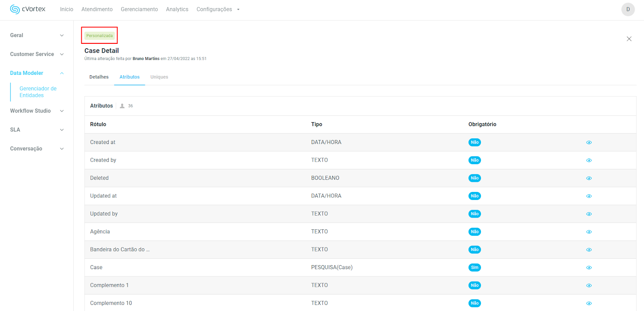This screenshot has height=311, width=644.
Task: Go to Analytics in top navigation
Action: (177, 9)
